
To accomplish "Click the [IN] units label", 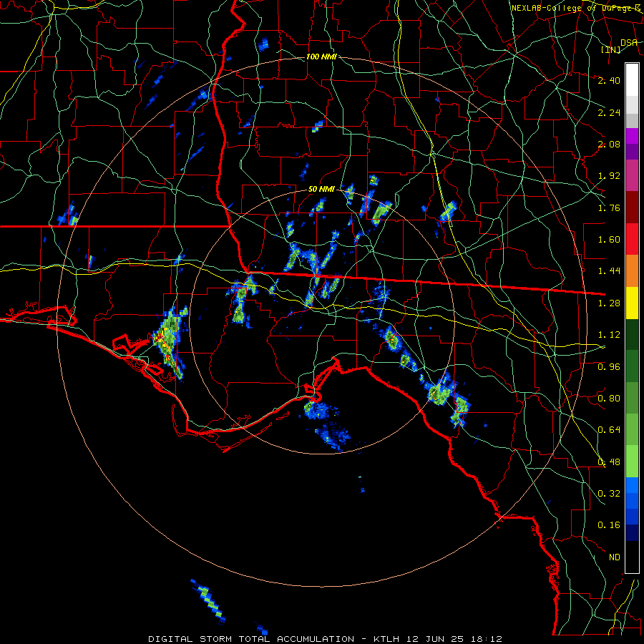I will pos(610,49).
